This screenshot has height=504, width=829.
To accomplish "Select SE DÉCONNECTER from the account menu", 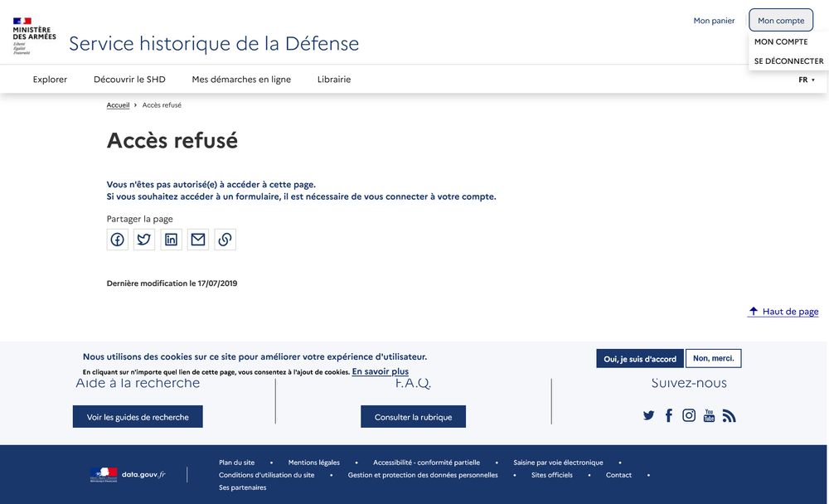I will 788,60.
